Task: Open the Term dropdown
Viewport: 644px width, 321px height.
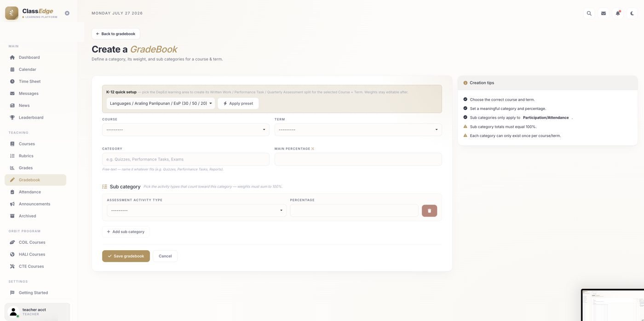Action: point(358,130)
